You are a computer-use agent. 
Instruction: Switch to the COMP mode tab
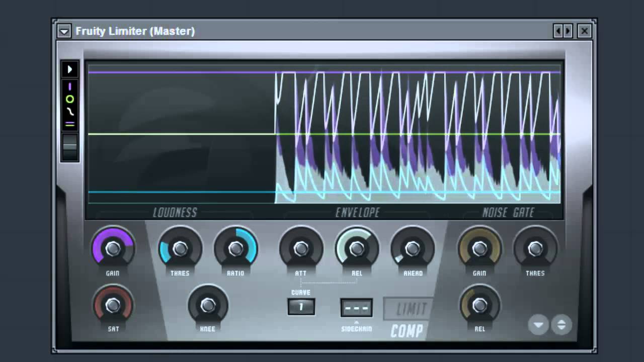coord(407,331)
